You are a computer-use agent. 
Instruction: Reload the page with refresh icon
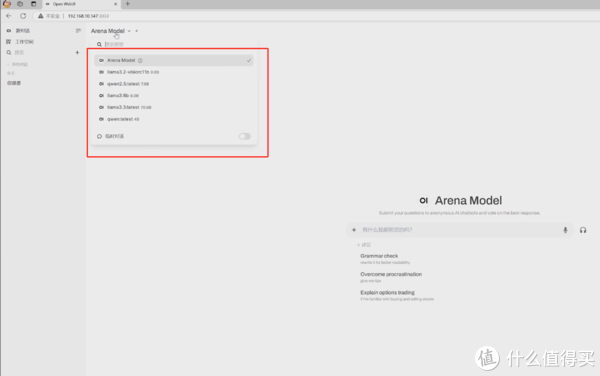[23, 16]
